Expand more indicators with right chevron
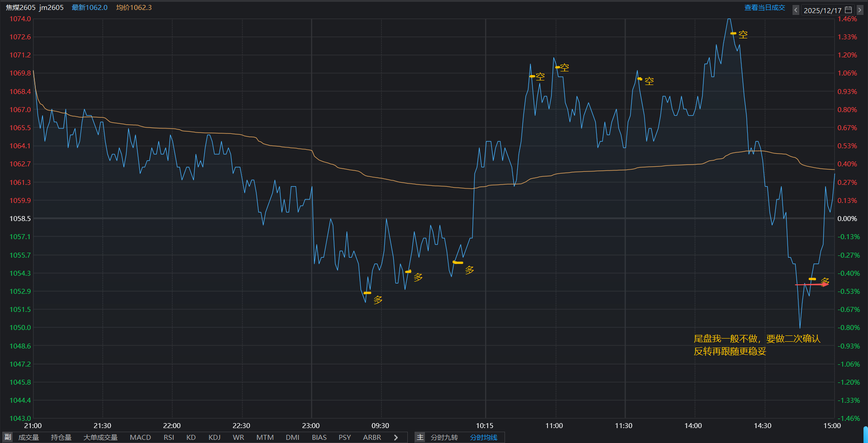This screenshot has height=443, width=868. (396, 437)
